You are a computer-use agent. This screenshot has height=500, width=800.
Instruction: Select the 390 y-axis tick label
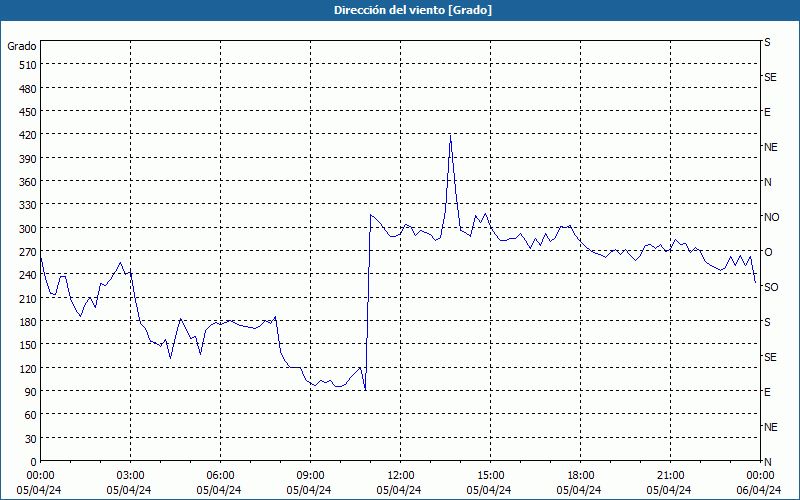click(28, 159)
